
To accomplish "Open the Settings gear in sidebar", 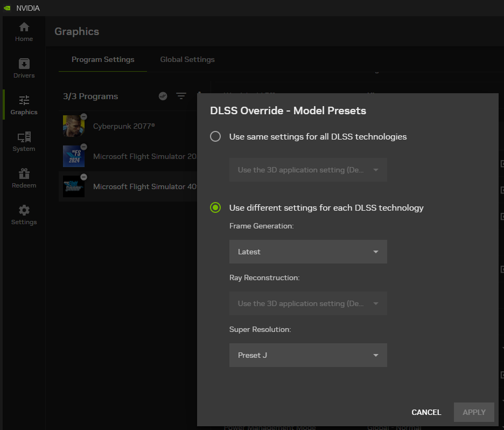I will pyautogui.click(x=24, y=215).
